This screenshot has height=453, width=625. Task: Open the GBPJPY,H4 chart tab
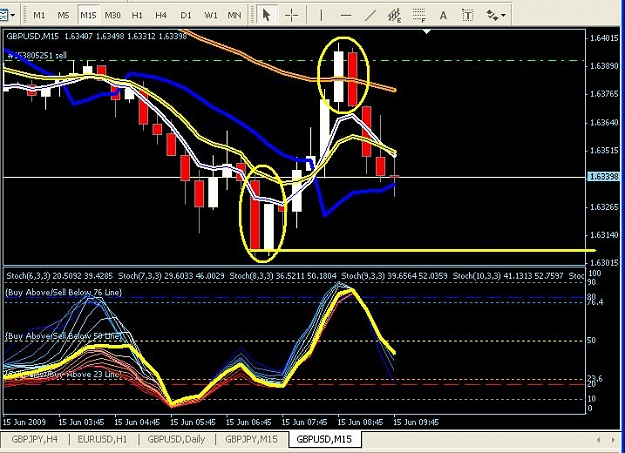[x=35, y=439]
